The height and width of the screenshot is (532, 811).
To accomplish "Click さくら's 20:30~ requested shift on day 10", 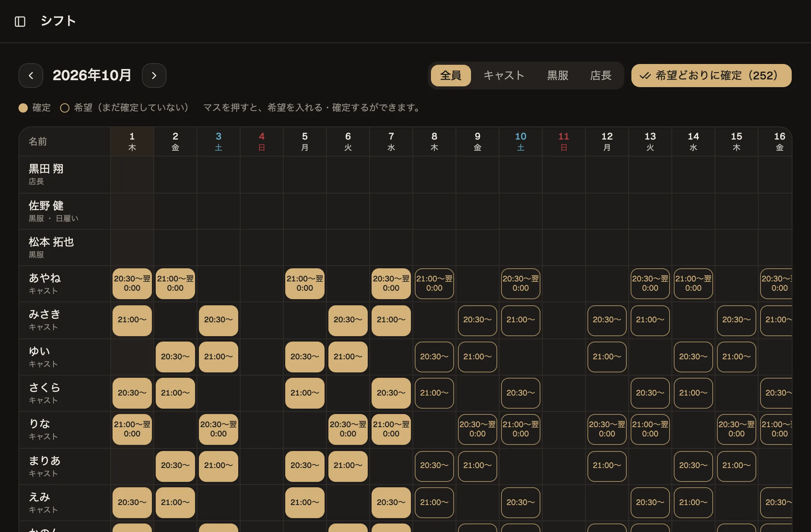I will point(521,393).
